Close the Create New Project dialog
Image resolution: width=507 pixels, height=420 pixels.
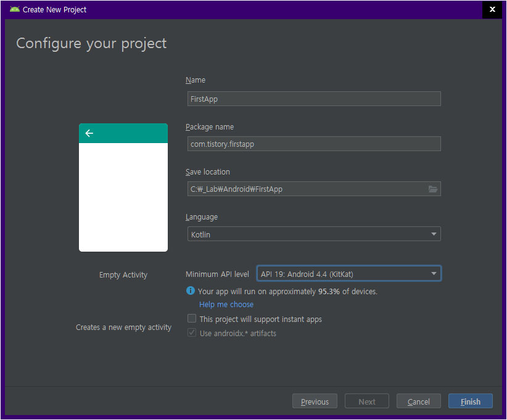tap(492, 9)
